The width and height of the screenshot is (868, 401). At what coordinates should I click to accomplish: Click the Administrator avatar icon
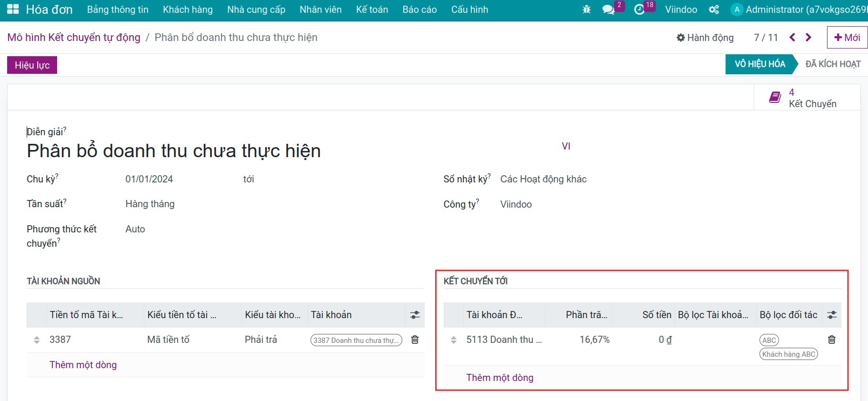pyautogui.click(x=737, y=10)
